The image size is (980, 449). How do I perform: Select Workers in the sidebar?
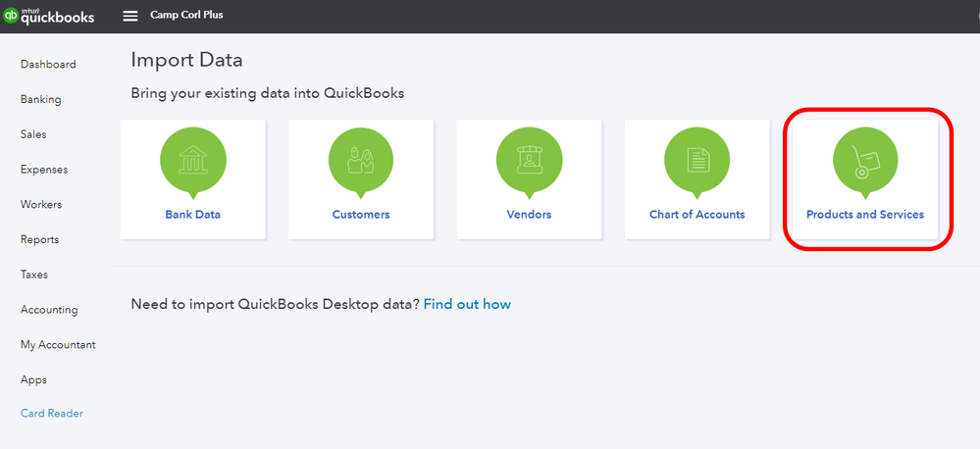tap(41, 204)
